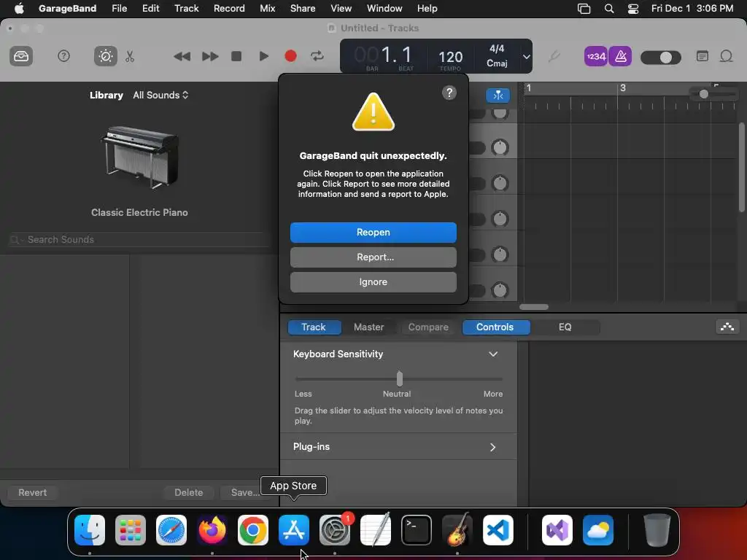Image resolution: width=747 pixels, height=560 pixels.
Task: Start recording with the red Record button
Action: pos(290,56)
